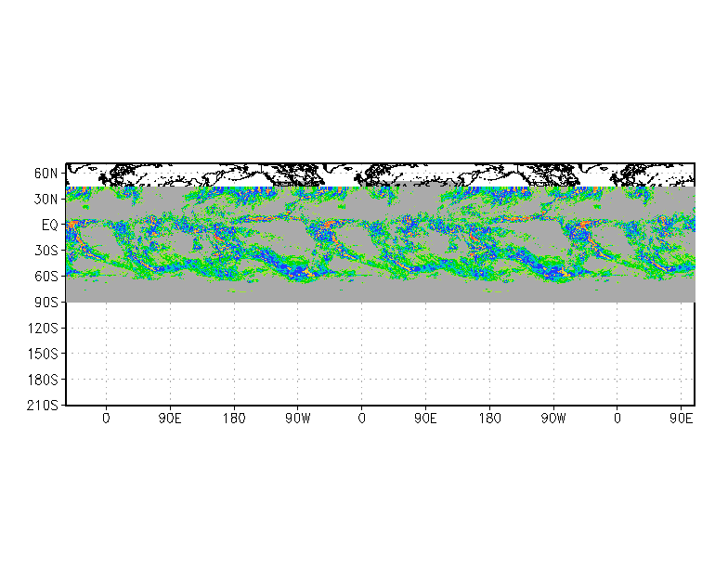
Task: Select the 150S axis label
Action: [x=43, y=354]
